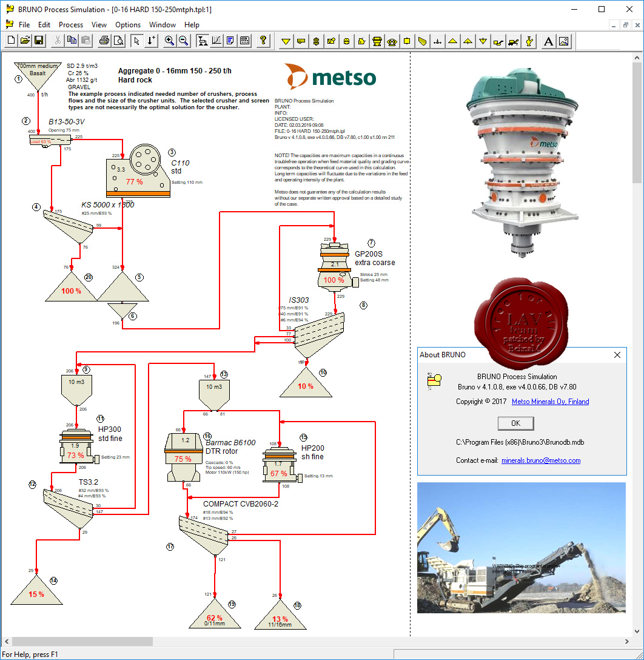Close the About BRUNO dialog
The width and height of the screenshot is (644, 660).
click(617, 355)
